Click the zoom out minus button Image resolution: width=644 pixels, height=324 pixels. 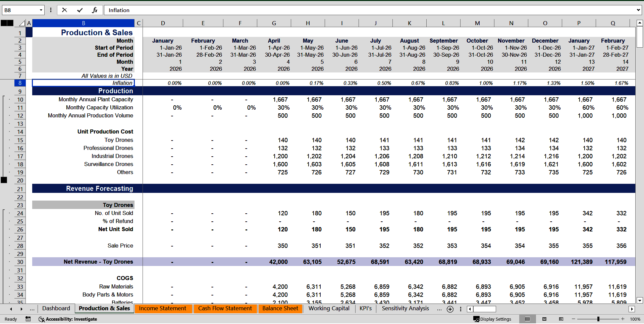click(573, 319)
